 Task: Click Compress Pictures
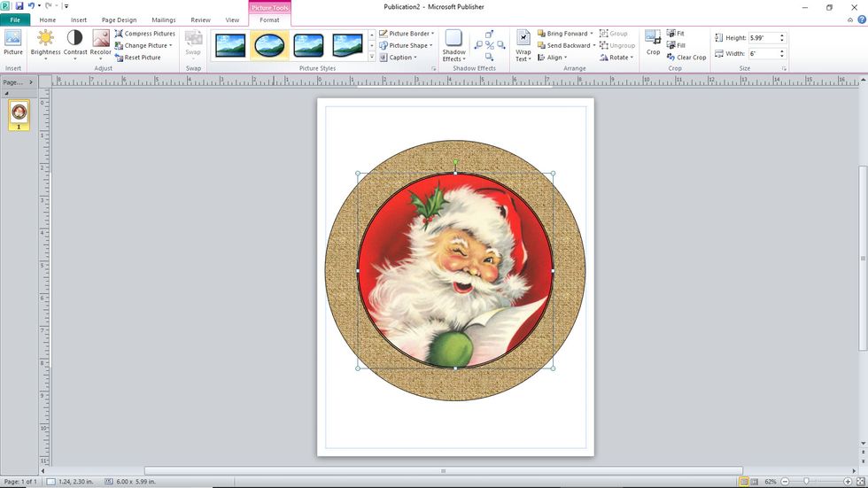pos(145,34)
